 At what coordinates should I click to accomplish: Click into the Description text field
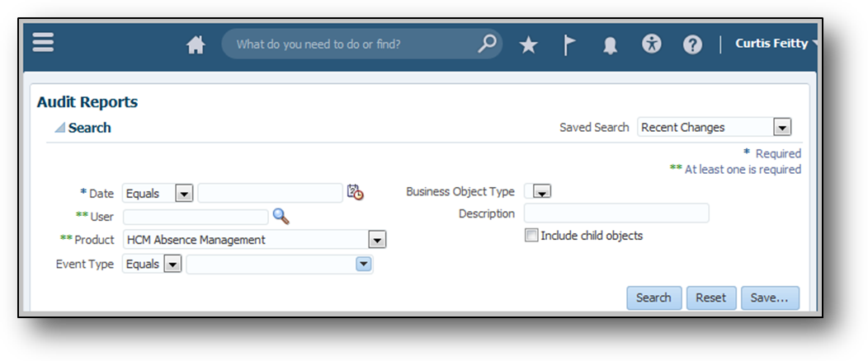tap(616, 213)
